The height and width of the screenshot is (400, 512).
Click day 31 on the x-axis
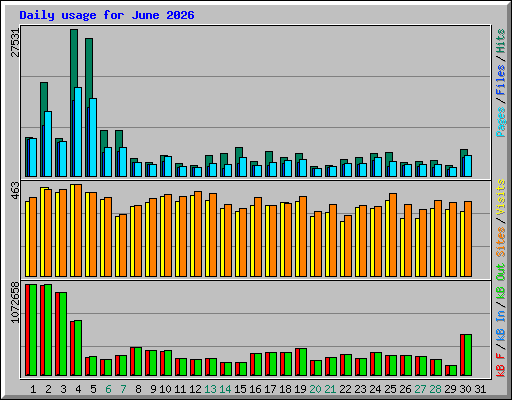[480, 389]
